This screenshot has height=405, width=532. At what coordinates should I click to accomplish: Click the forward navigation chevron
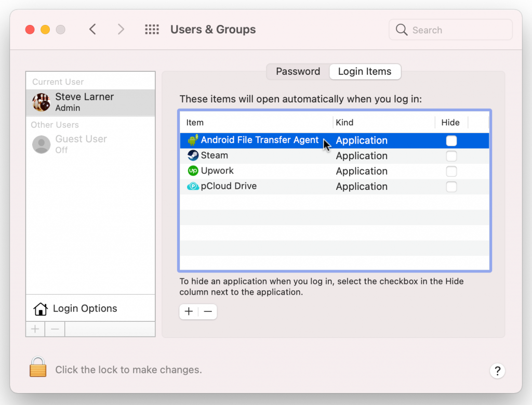(x=121, y=29)
